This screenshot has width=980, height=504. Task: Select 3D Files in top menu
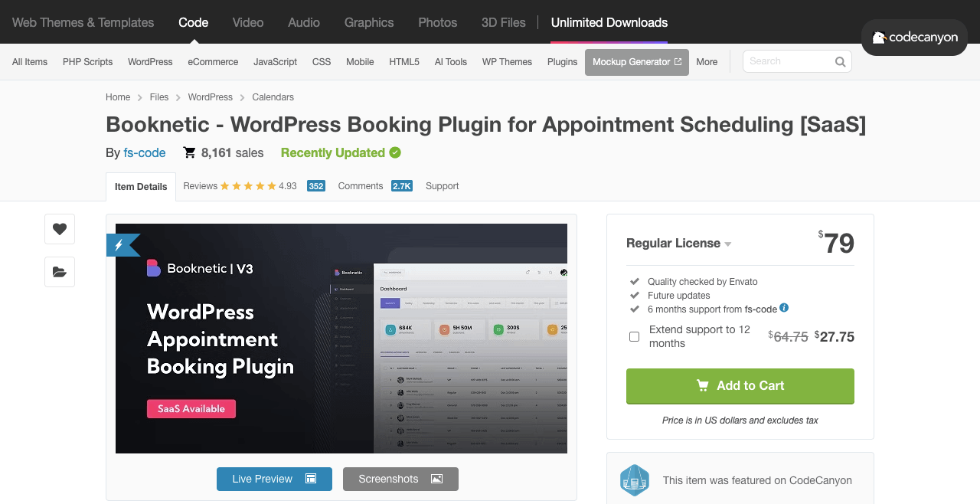tap(504, 22)
